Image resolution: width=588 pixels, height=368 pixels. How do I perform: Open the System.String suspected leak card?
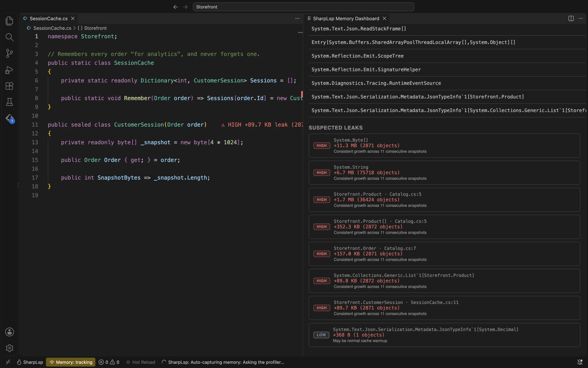click(x=444, y=172)
